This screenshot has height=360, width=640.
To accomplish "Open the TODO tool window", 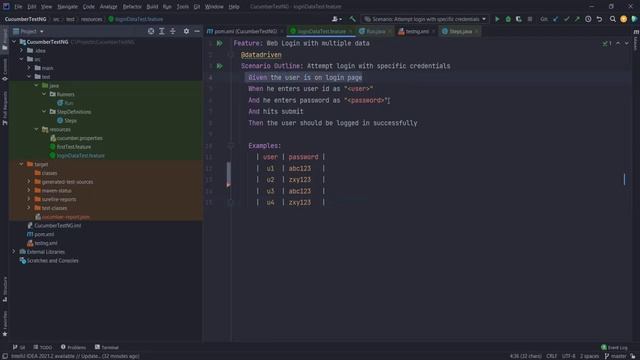I will (x=43, y=347).
